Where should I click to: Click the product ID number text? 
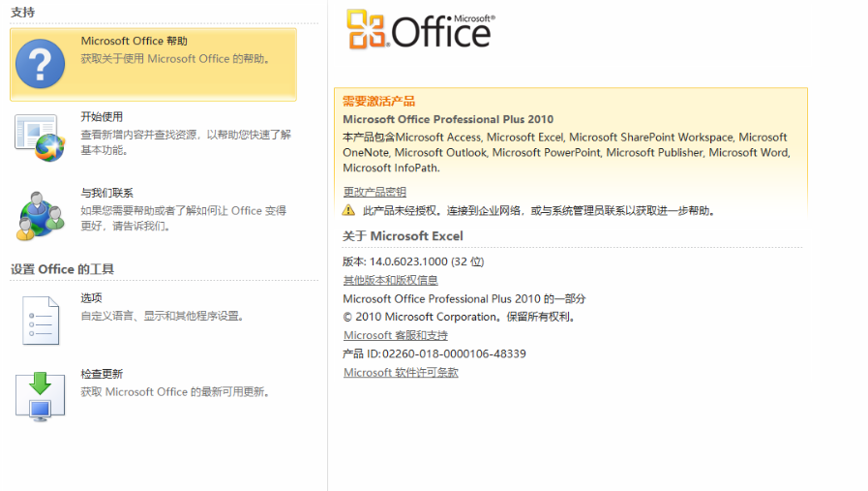tap(454, 353)
